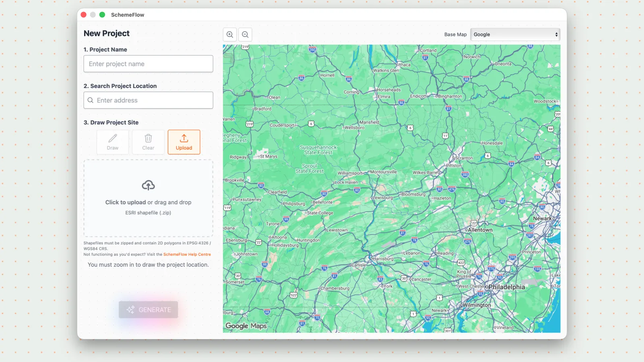Zoom in on the map
Image resolution: width=644 pixels, height=362 pixels.
(230, 35)
